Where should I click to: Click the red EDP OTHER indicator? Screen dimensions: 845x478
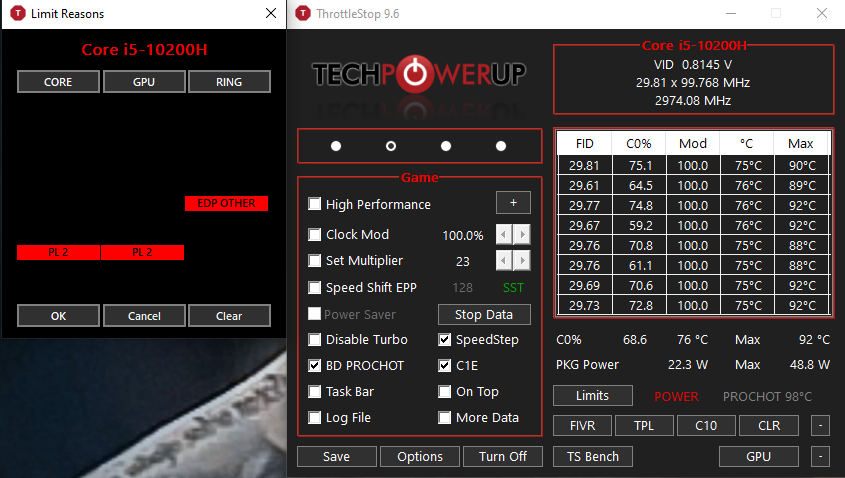(226, 203)
